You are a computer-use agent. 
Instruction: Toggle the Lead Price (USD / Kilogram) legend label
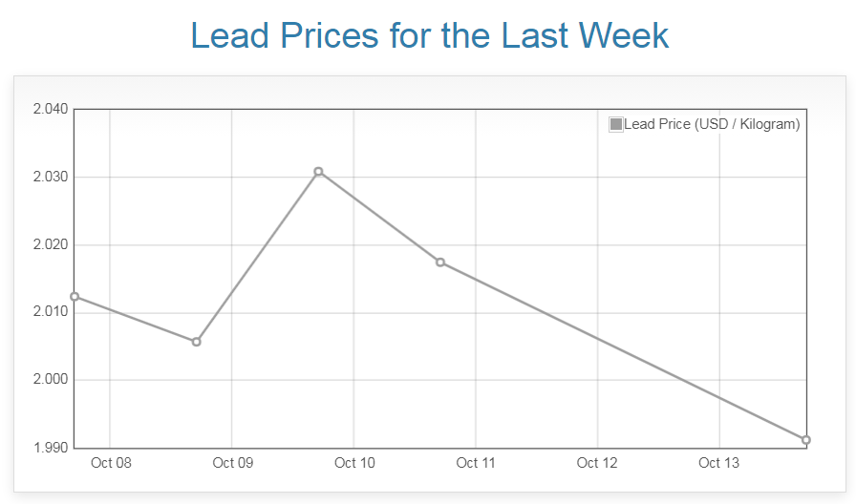[712, 124]
